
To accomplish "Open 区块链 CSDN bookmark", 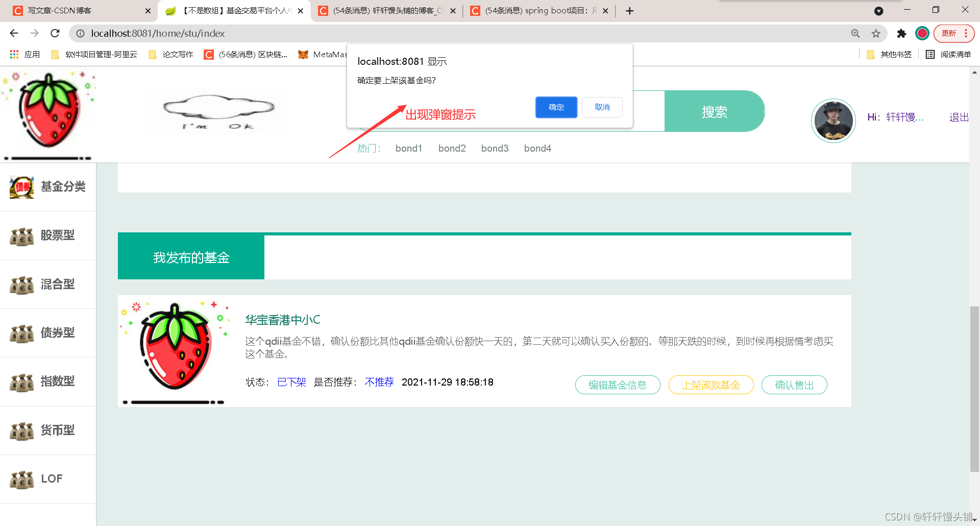I will pos(246,54).
